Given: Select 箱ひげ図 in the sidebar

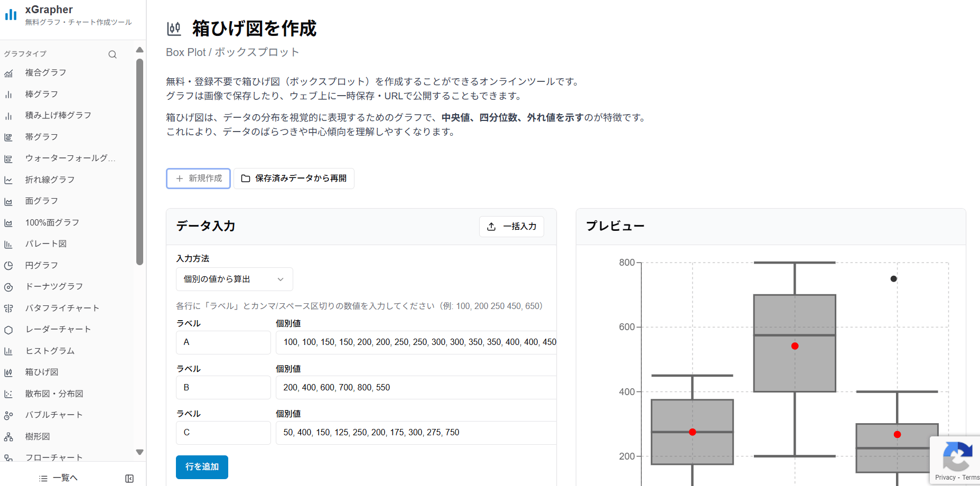Looking at the screenshot, I should coord(41,372).
